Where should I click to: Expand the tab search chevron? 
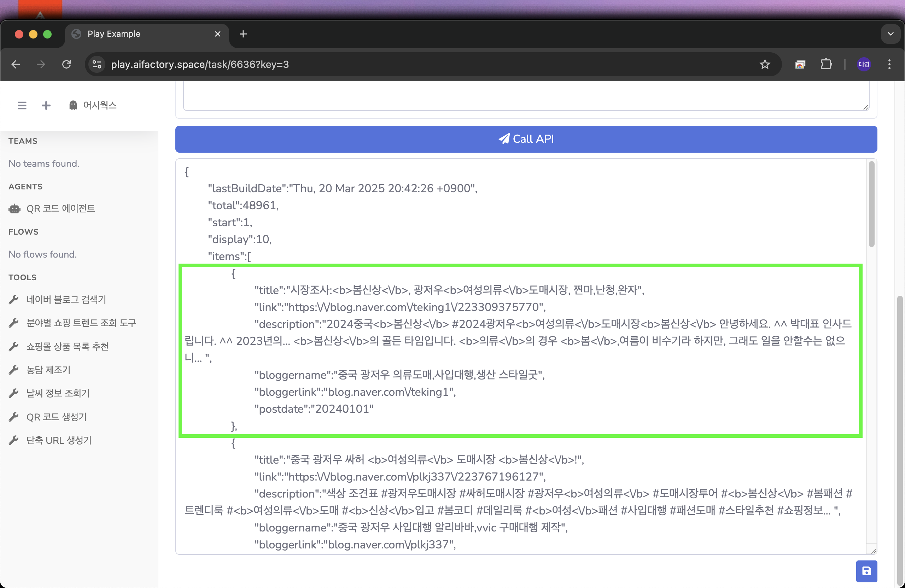coord(890,34)
